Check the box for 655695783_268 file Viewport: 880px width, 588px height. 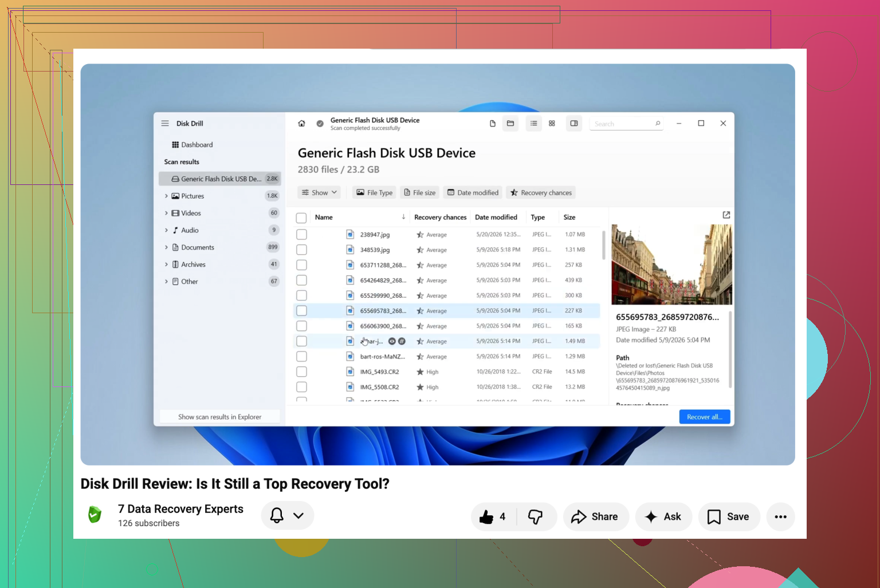pyautogui.click(x=301, y=311)
